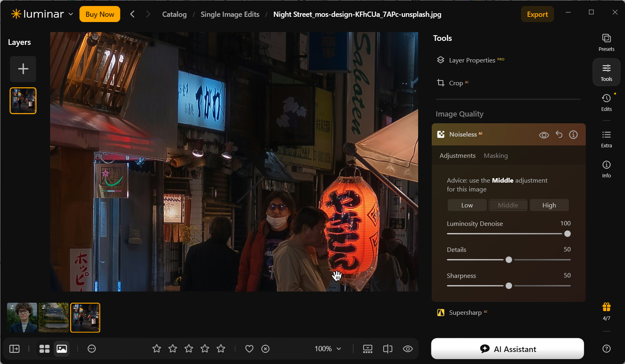This screenshot has width=625, height=364.
Task: Toggle the filmstrip display icon
Action: pyautogui.click(x=368, y=349)
